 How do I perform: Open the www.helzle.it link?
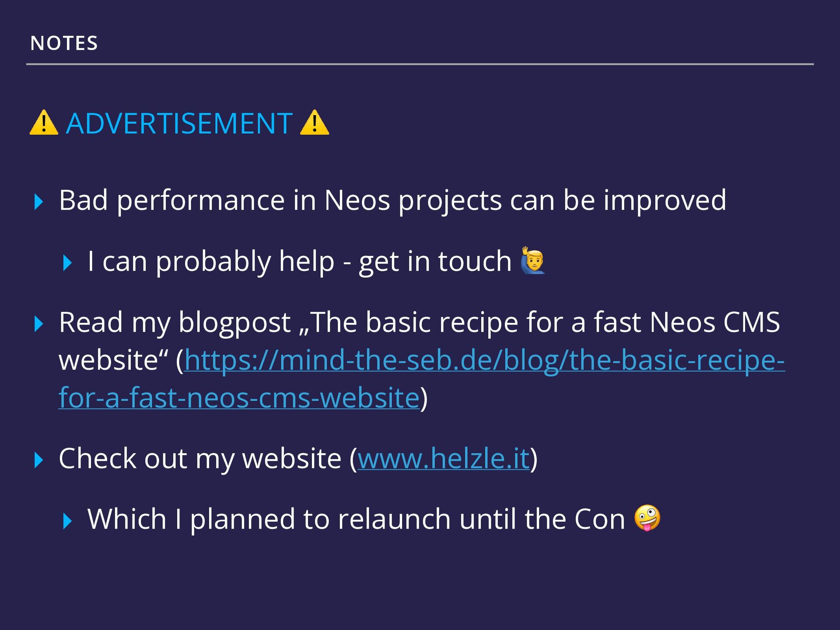(x=444, y=459)
